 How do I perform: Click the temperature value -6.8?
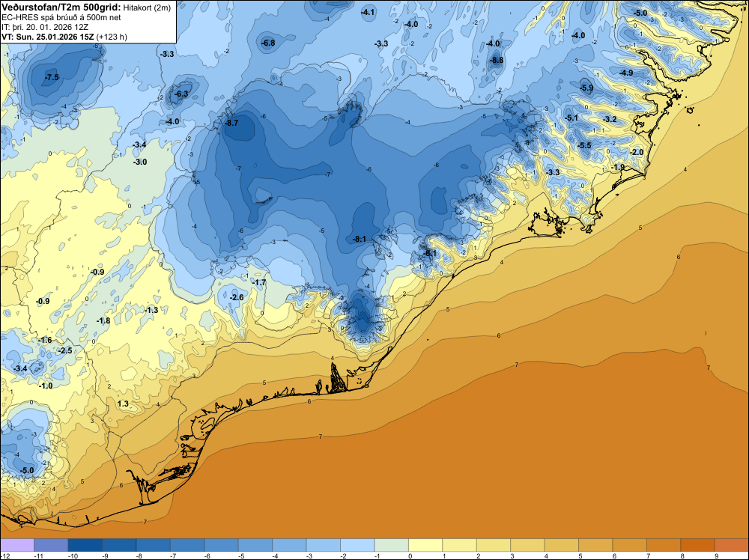click(268, 43)
